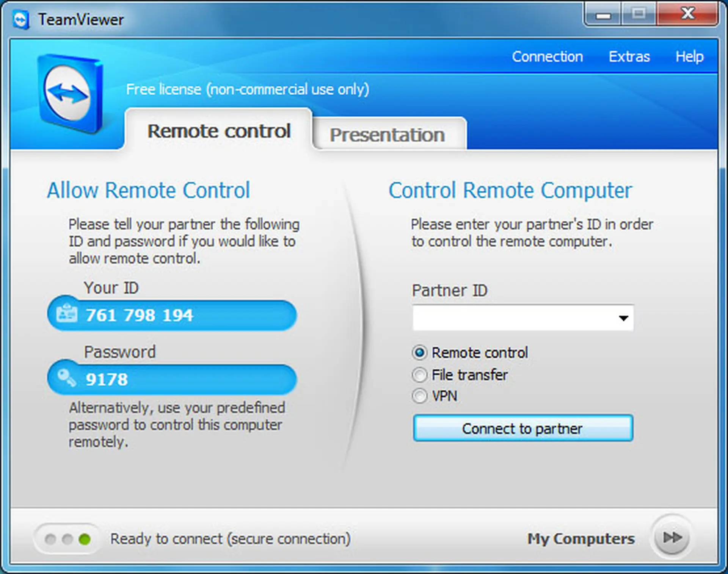728x574 pixels.
Task: Click the ID card icon beside Your ID
Action: (67, 313)
